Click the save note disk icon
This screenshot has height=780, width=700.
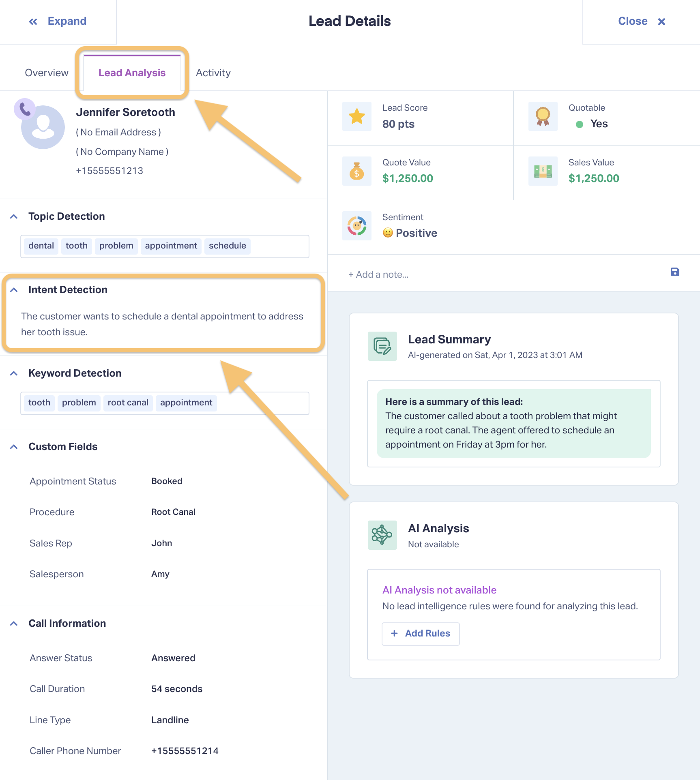coord(675,272)
